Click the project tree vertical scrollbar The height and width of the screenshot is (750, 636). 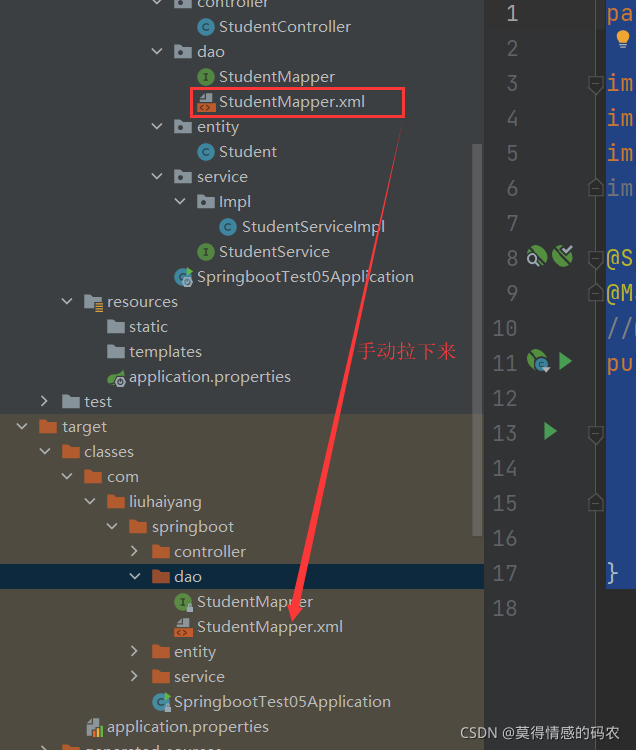477,340
